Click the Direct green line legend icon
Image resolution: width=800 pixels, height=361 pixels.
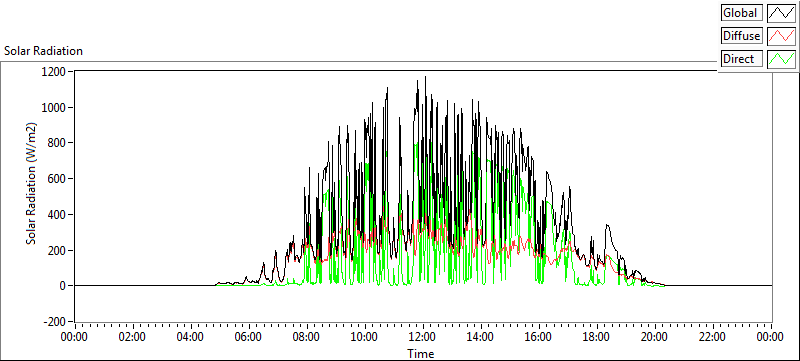click(781, 59)
